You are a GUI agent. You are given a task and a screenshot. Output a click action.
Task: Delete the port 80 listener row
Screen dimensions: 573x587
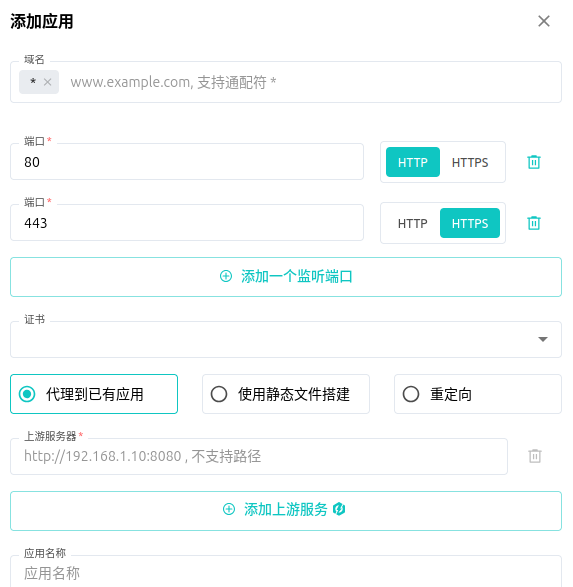534,162
